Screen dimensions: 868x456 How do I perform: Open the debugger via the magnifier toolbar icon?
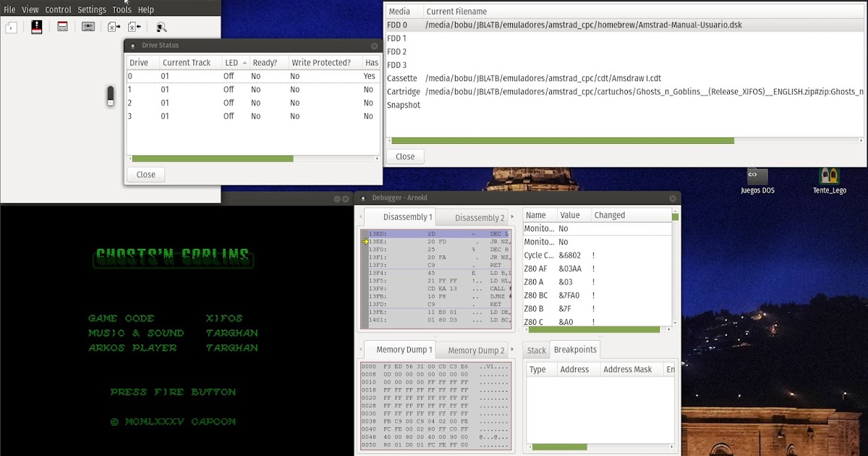click(x=161, y=27)
